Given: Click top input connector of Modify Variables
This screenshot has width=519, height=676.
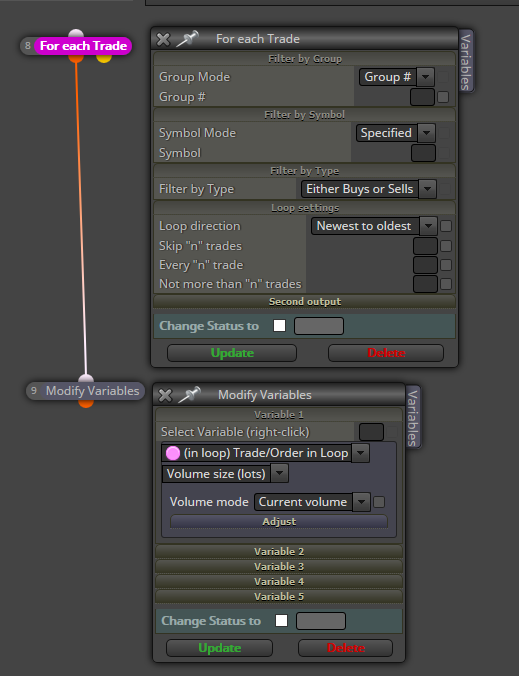Looking at the screenshot, I should 86,379.
